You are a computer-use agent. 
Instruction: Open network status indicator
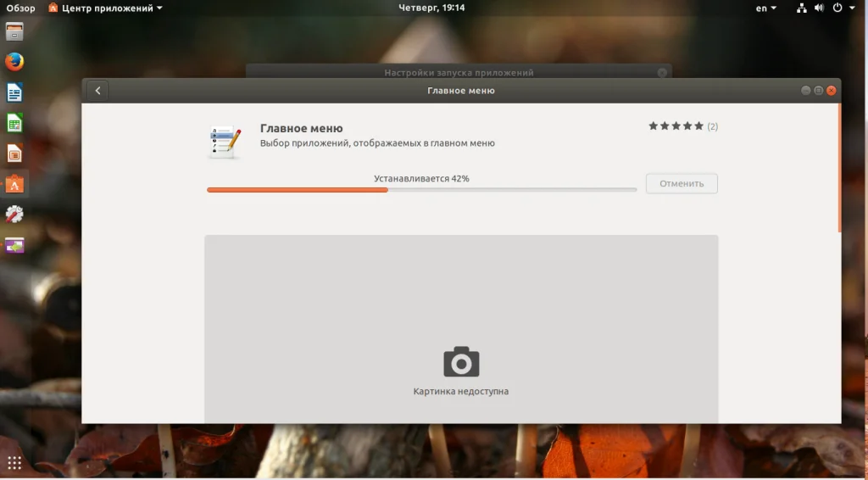pos(801,8)
